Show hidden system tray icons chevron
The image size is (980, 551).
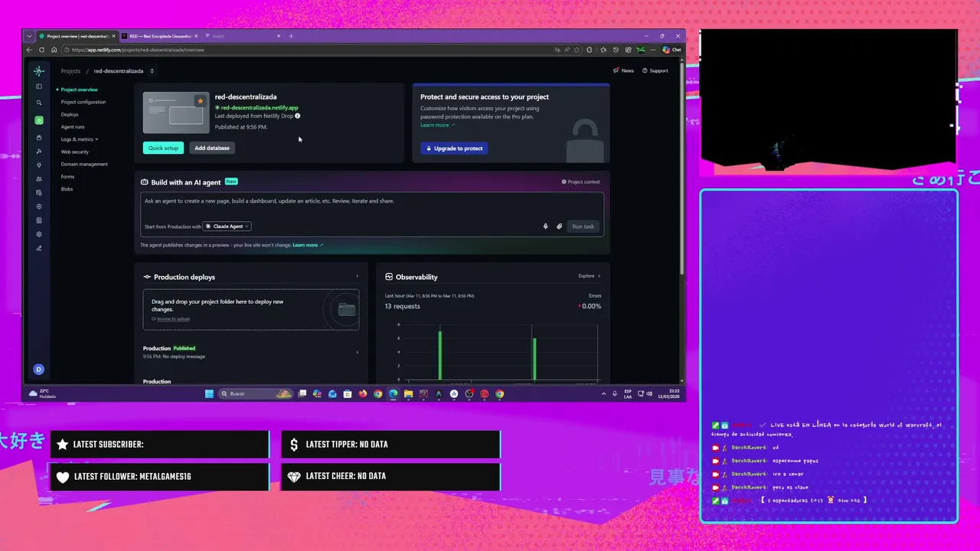coord(603,394)
